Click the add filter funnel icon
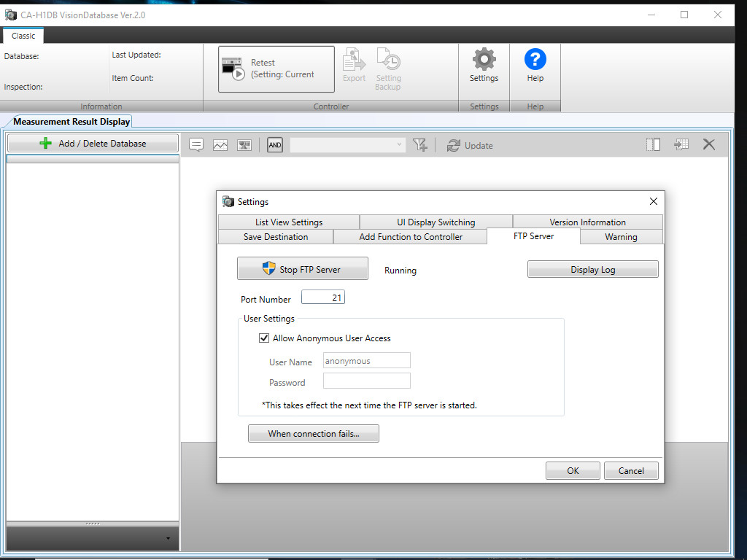 pyautogui.click(x=419, y=145)
